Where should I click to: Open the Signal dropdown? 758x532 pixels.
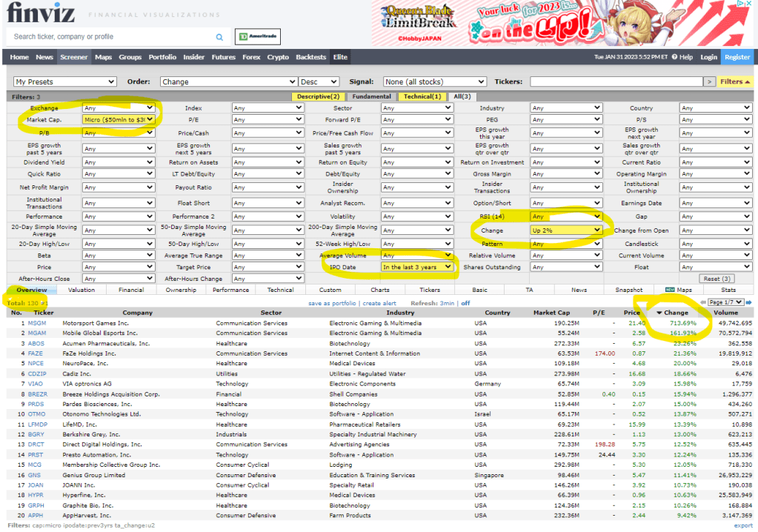point(434,82)
